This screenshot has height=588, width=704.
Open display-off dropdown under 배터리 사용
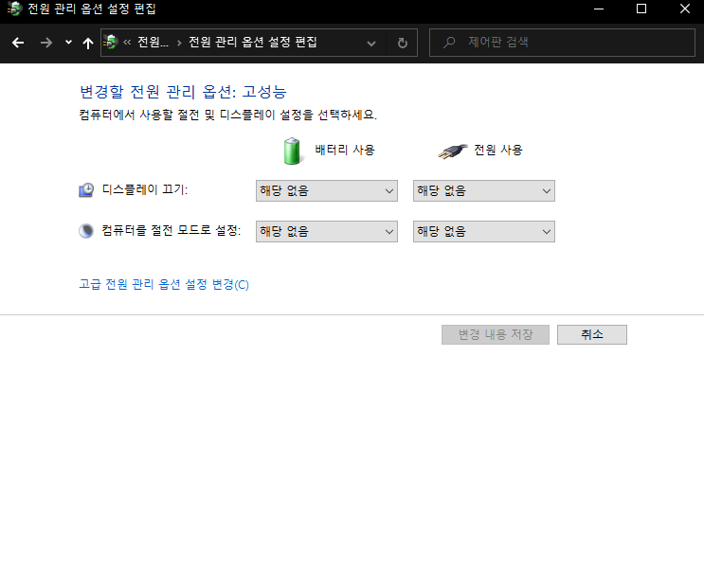click(327, 190)
